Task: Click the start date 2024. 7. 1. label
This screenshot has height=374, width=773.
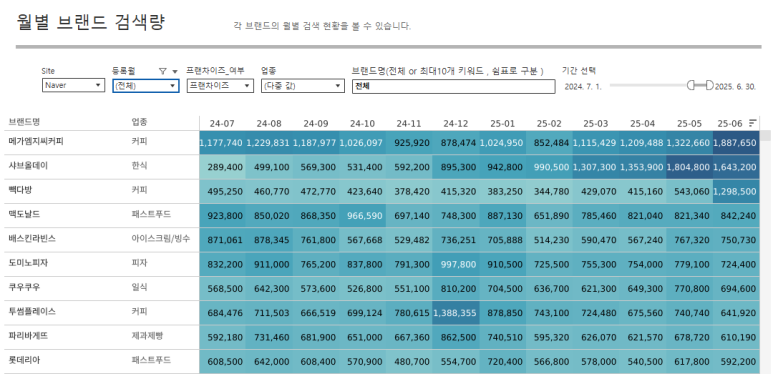Action: (583, 87)
